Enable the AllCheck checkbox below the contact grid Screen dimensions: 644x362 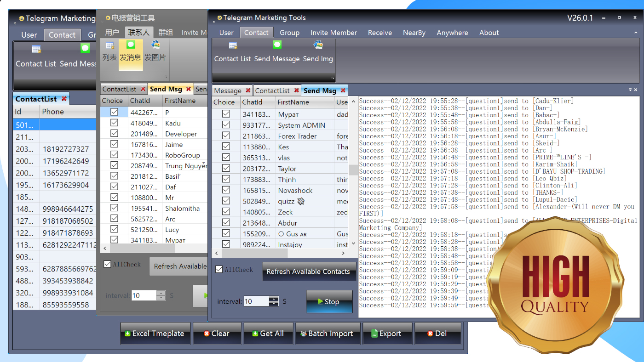tap(219, 269)
